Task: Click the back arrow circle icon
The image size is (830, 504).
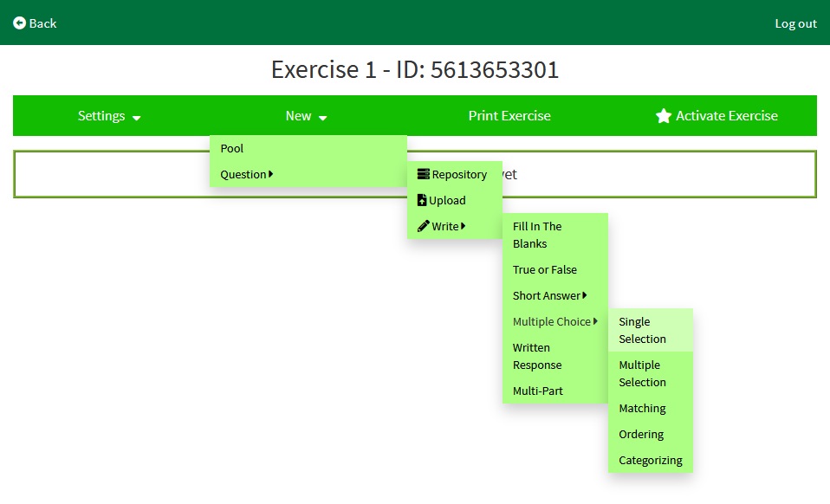Action: tap(19, 23)
